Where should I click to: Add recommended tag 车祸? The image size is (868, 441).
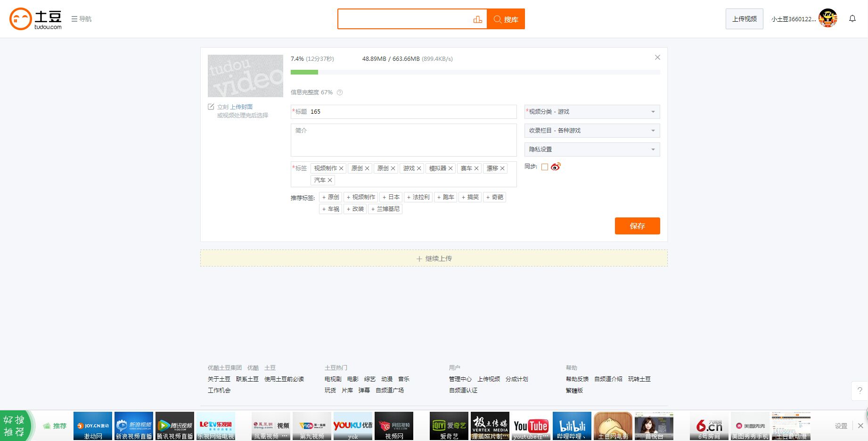coord(331,209)
